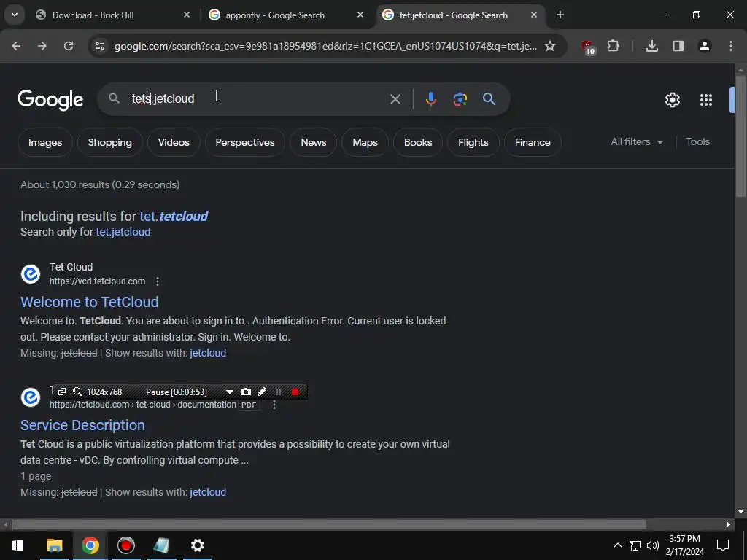The height and width of the screenshot is (560, 747).
Task: Open Welcome to TetCloud result
Action: click(x=90, y=302)
